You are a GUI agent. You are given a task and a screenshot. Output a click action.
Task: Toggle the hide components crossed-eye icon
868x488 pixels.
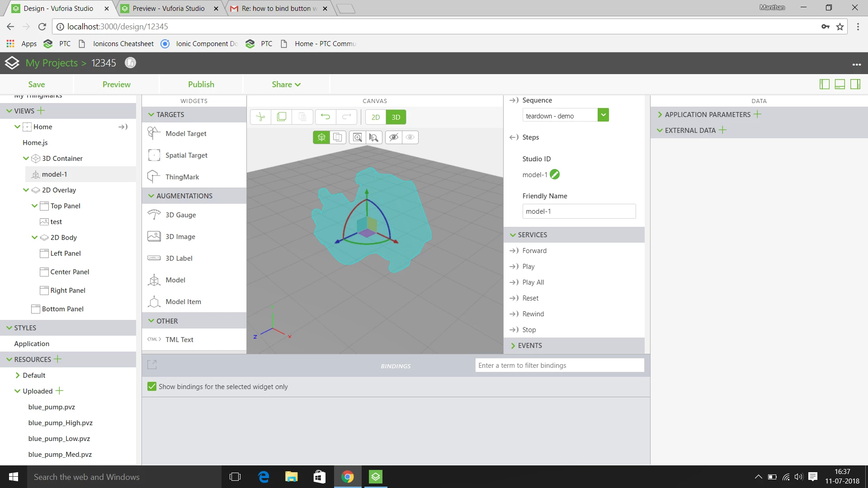coord(394,137)
